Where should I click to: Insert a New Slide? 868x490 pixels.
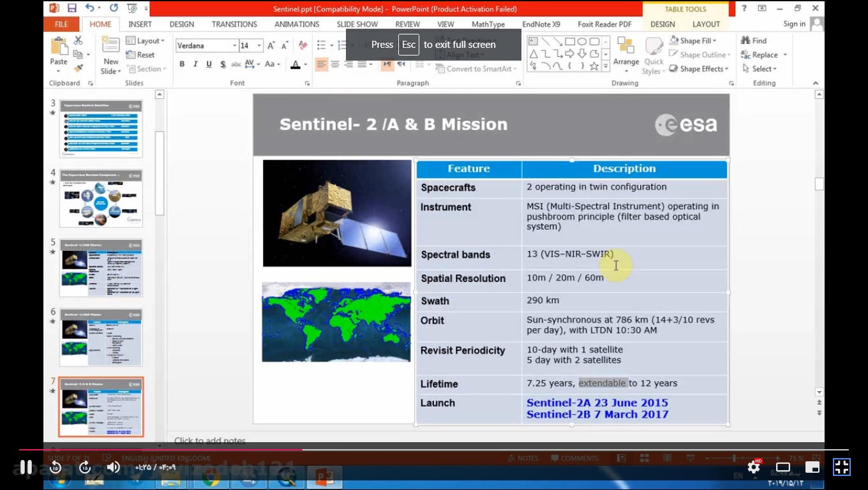111,55
